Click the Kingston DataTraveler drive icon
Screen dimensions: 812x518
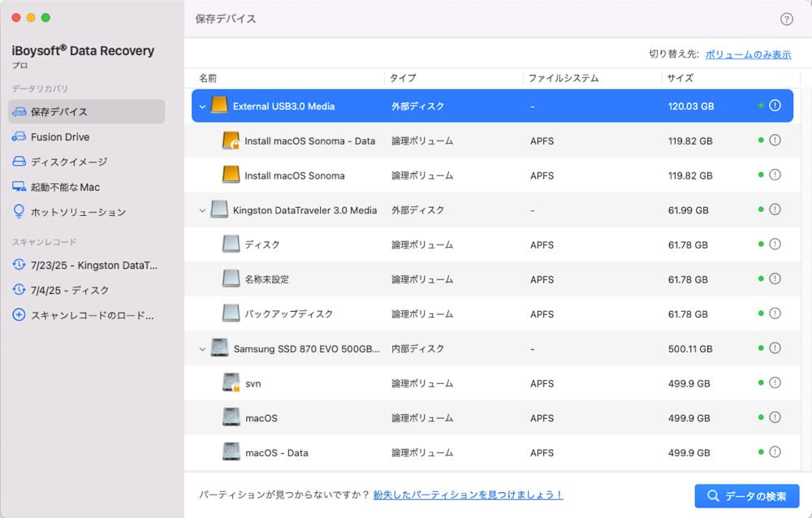tap(219, 209)
